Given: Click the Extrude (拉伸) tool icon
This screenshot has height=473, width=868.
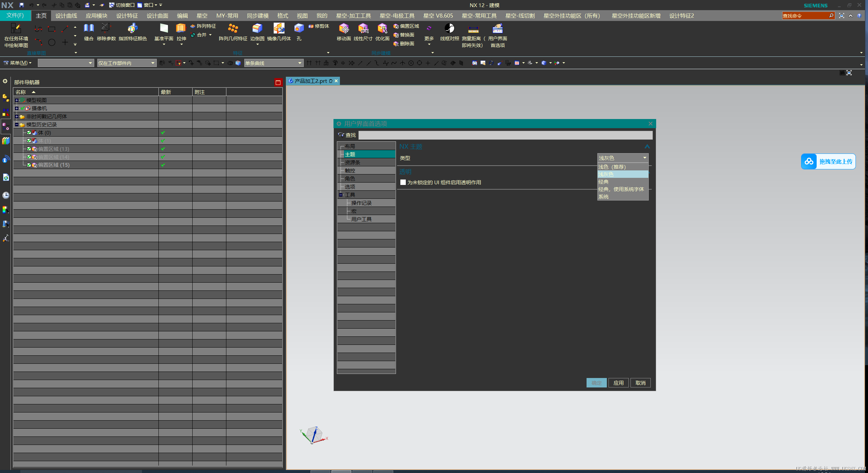Looking at the screenshot, I should [181, 28].
